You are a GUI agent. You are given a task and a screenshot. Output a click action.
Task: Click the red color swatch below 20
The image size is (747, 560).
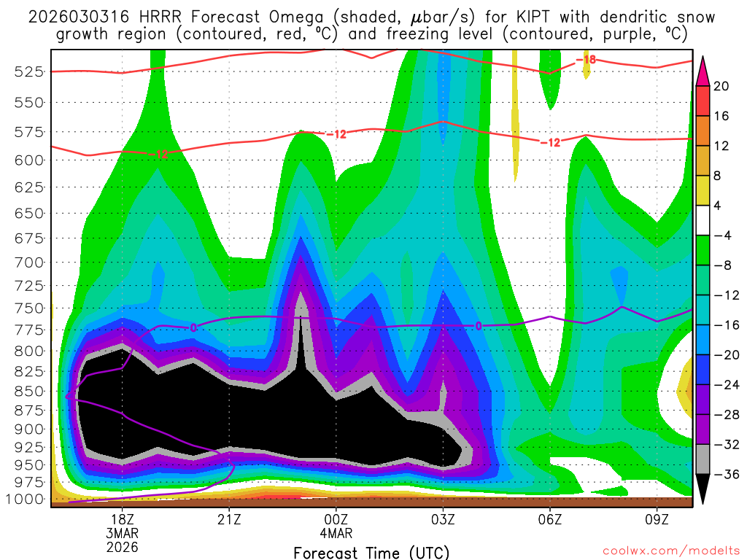tap(703, 101)
